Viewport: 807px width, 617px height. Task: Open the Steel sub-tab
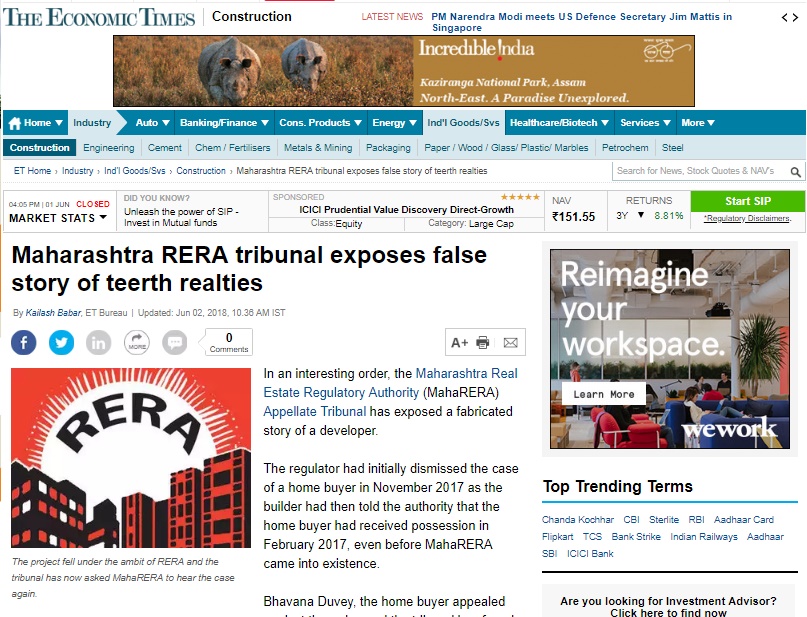click(x=672, y=148)
